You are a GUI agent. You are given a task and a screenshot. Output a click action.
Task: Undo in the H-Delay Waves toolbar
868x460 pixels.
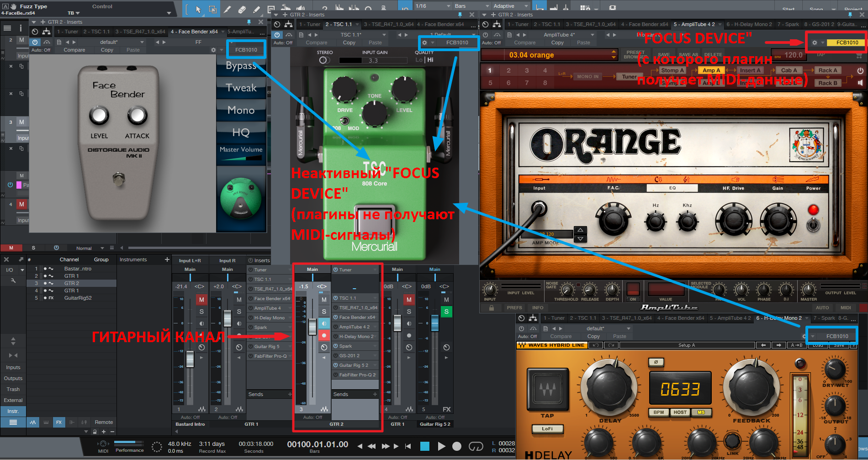point(596,345)
